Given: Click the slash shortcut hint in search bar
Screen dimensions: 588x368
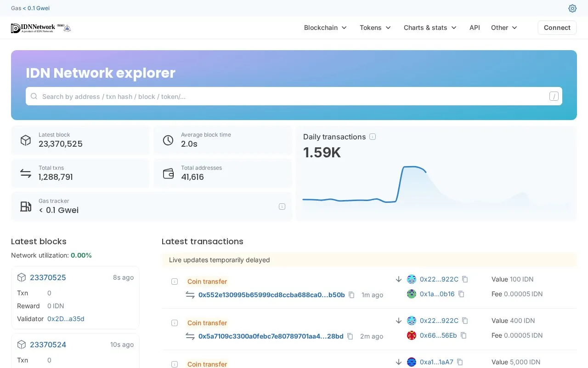Looking at the screenshot, I should pos(554,96).
